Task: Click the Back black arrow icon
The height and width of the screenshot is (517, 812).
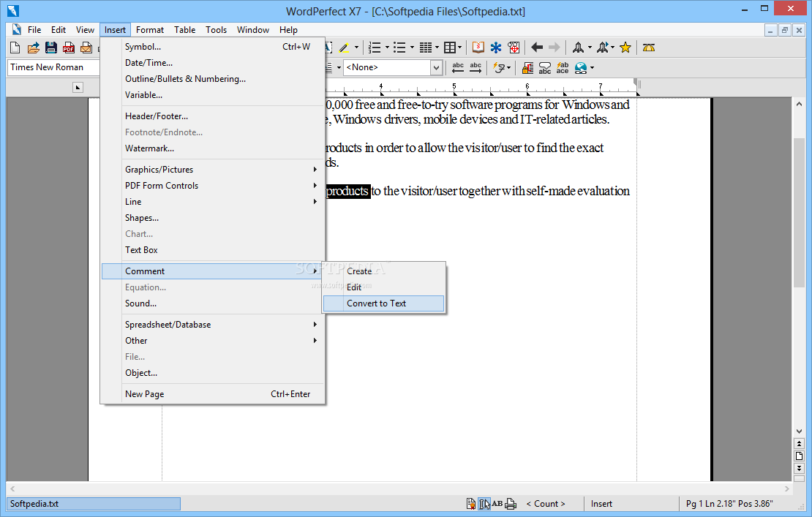Action: pyautogui.click(x=537, y=48)
